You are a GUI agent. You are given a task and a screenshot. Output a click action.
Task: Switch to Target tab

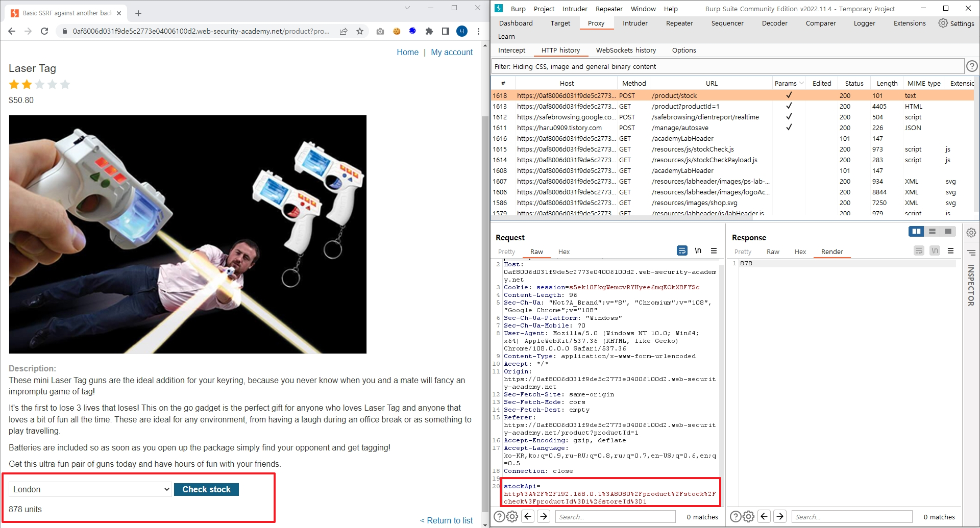pyautogui.click(x=560, y=23)
